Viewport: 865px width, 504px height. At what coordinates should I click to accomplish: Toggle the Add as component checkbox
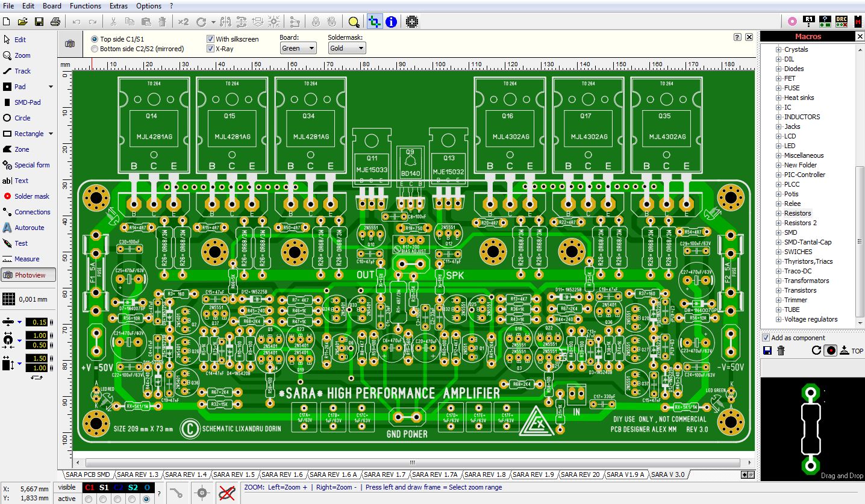(x=766, y=338)
